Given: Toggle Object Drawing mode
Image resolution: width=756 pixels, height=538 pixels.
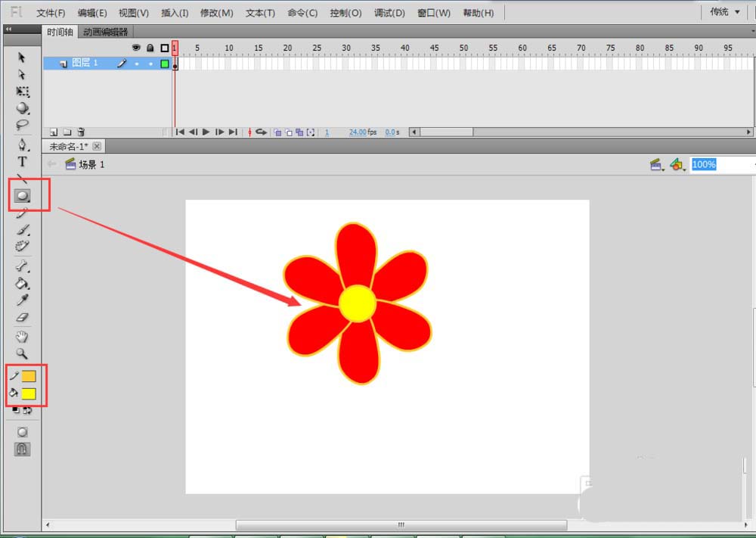Looking at the screenshot, I should (22, 432).
